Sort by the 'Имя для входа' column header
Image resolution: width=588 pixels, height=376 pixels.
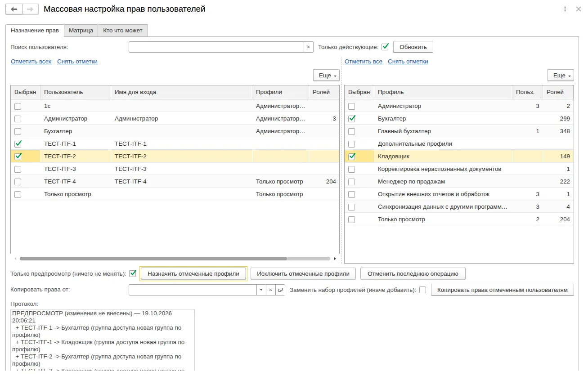tap(181, 92)
